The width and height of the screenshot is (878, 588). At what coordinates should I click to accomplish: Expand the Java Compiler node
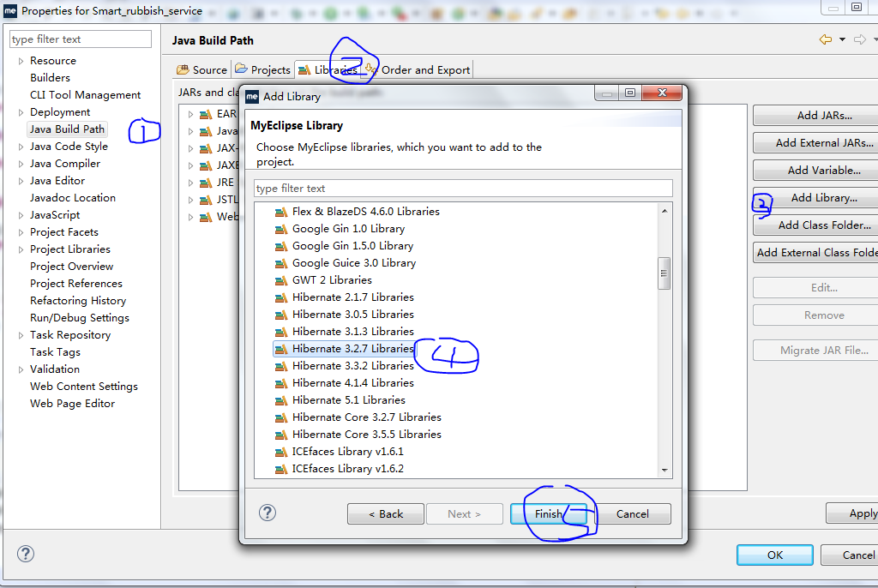coord(21,164)
